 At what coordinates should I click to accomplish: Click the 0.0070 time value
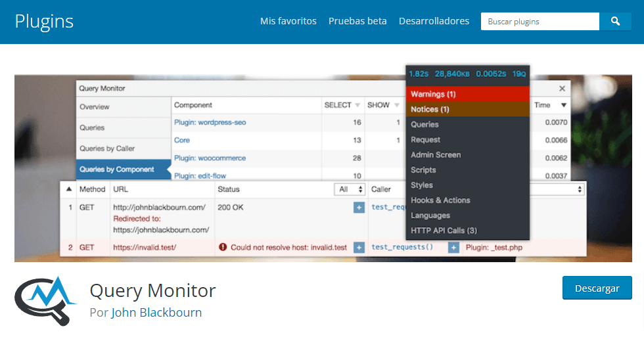tap(556, 122)
